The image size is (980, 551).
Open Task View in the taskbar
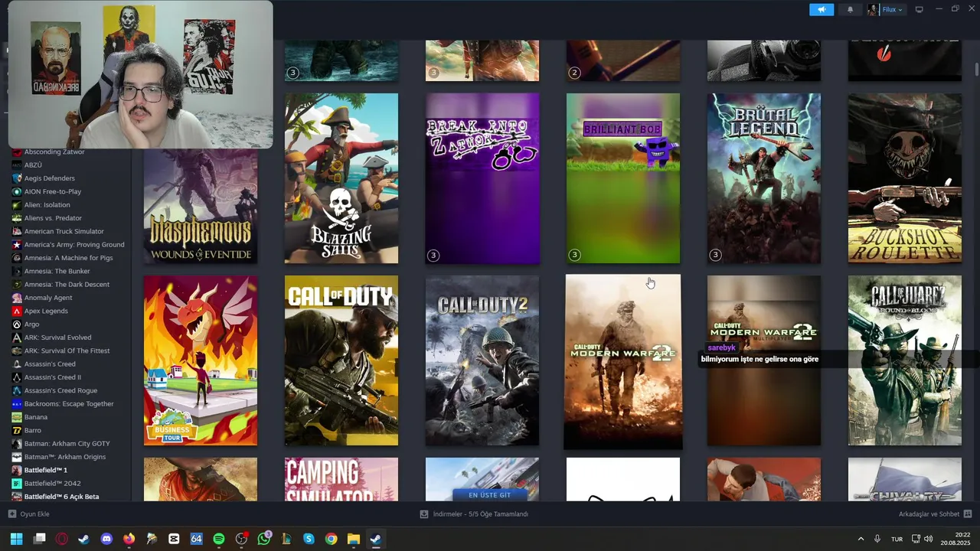(x=39, y=539)
